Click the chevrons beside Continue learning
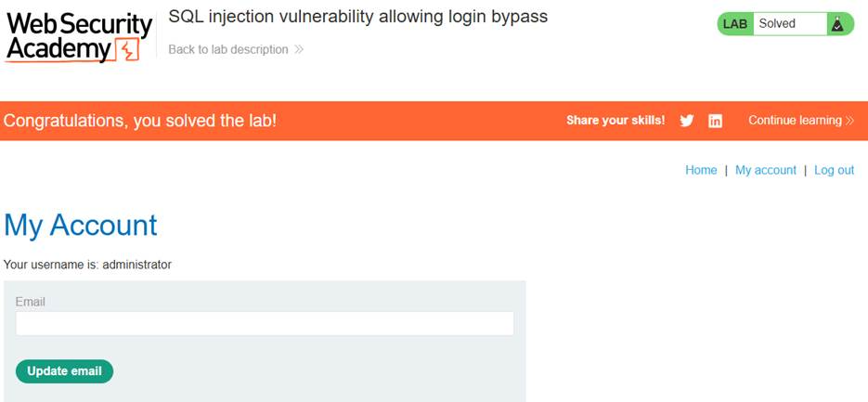This screenshot has height=402, width=868. (x=849, y=121)
